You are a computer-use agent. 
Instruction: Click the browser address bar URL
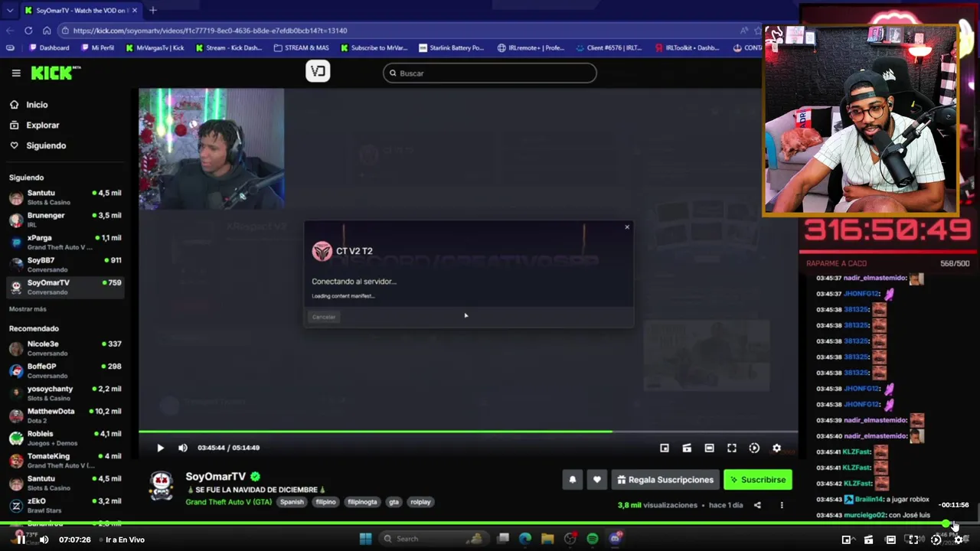211,31
